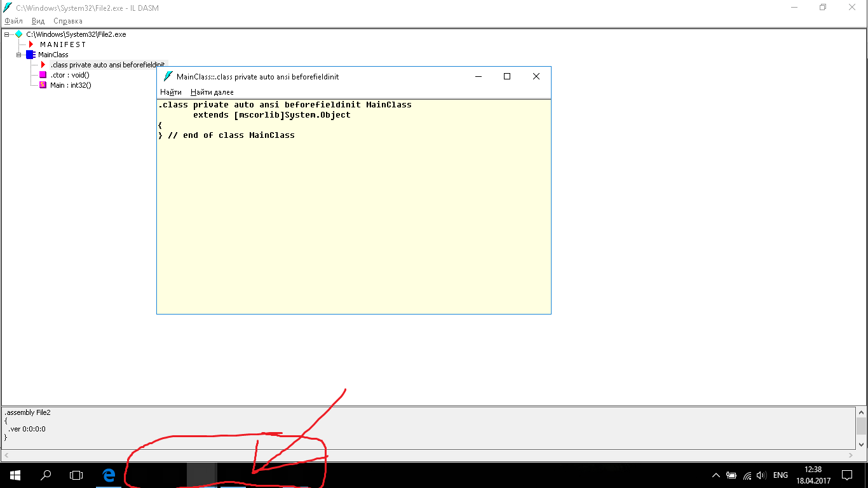This screenshot has width=868, height=488.
Task: Select the MANIFEST tree row
Action: tap(63, 44)
